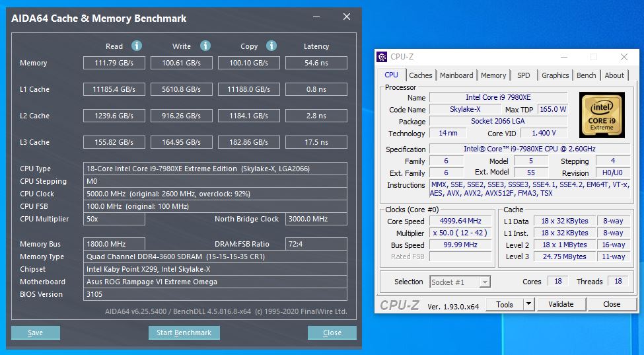
Task: Click the Intel Core i9 Extreme logo
Action: 602,115
